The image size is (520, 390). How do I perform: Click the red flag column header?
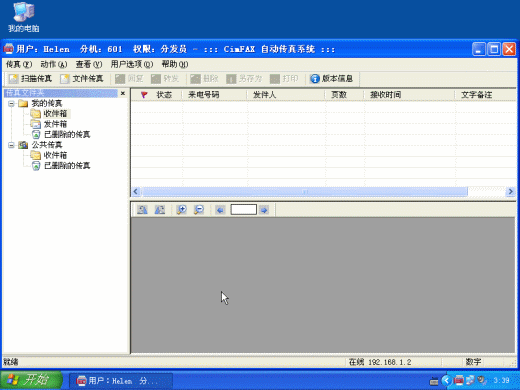144,95
